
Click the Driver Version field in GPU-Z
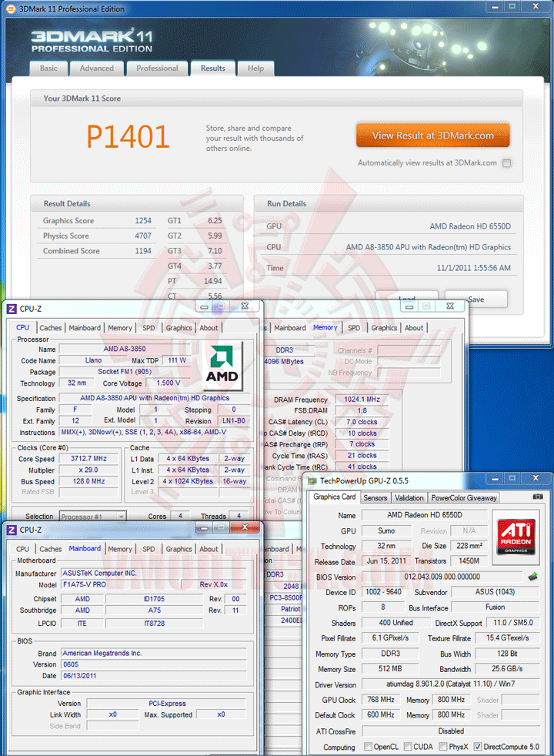coord(450,684)
